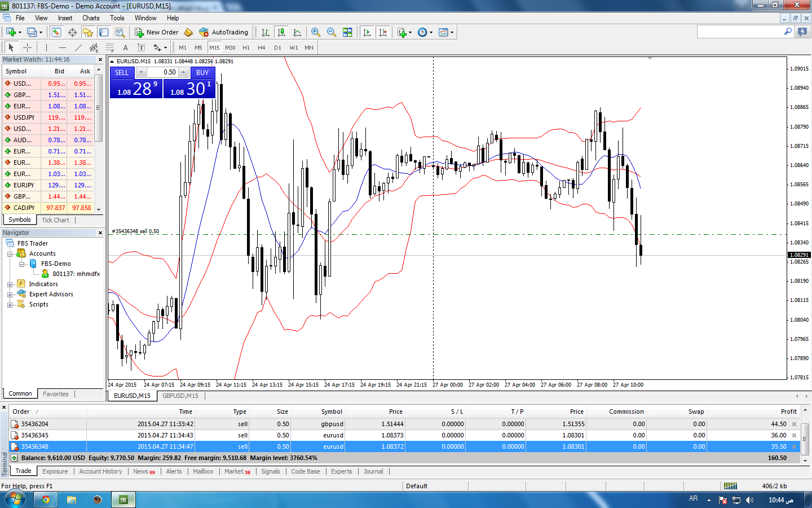
Task: Toggle the AutoTrading button
Action: 224,32
